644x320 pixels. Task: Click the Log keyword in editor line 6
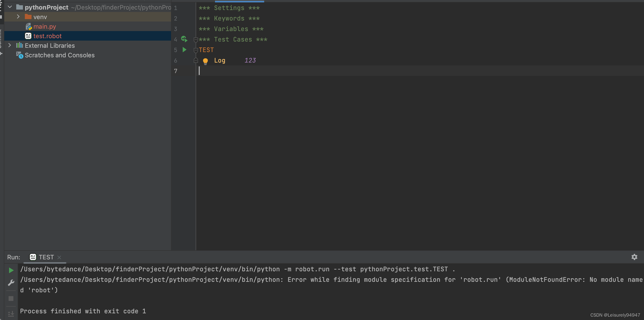(220, 60)
